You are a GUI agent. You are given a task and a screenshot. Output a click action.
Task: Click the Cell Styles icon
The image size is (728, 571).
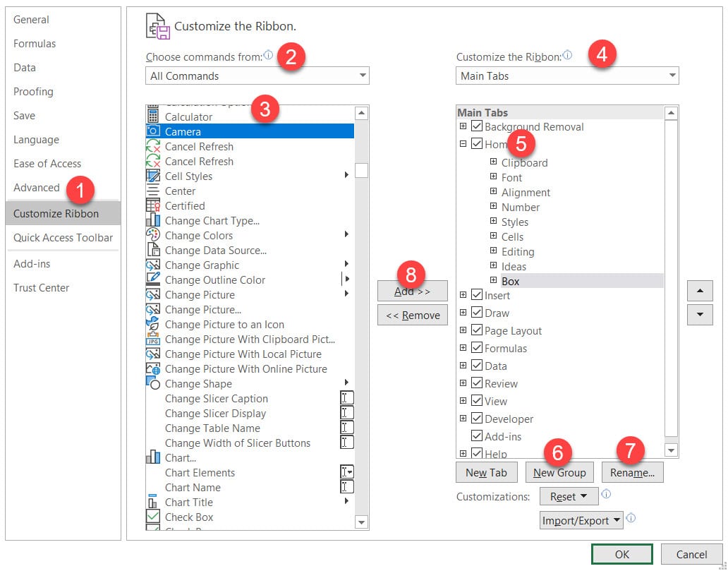[153, 176]
